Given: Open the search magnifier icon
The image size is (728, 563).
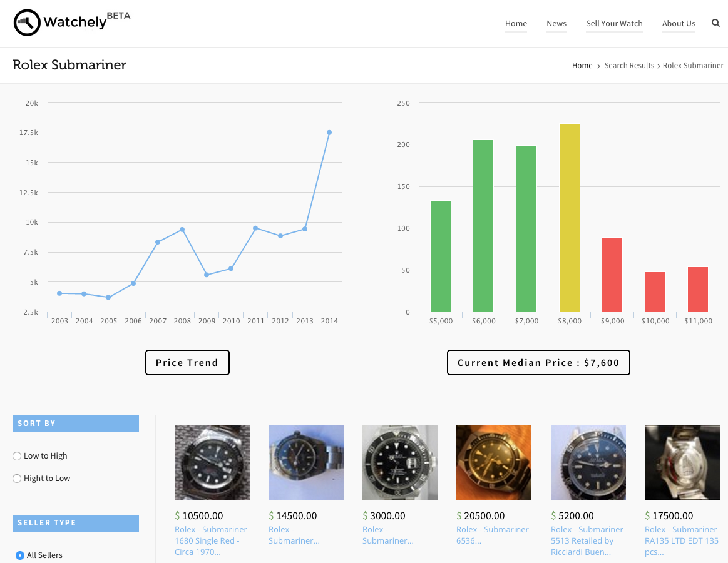Looking at the screenshot, I should pyautogui.click(x=715, y=23).
